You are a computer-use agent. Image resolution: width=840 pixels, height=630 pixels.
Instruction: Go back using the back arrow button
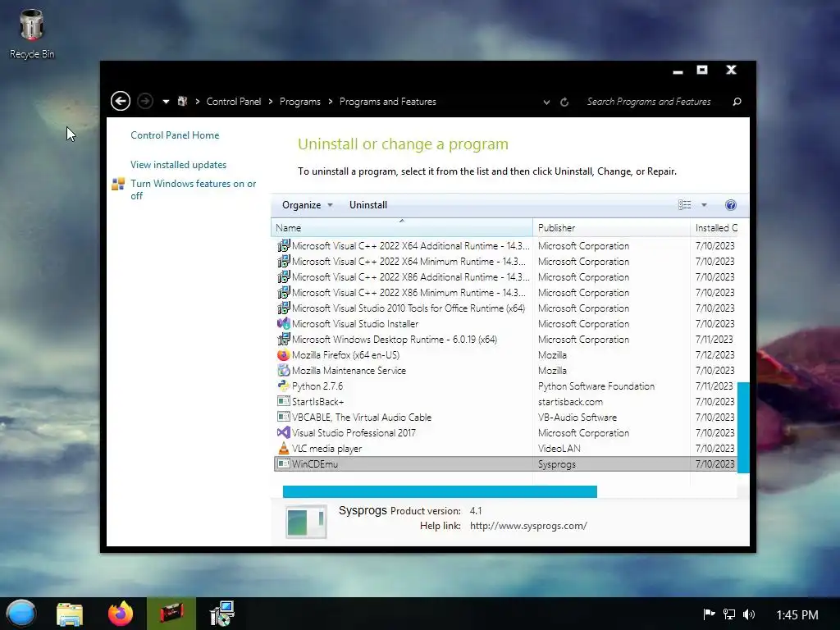pyautogui.click(x=120, y=101)
